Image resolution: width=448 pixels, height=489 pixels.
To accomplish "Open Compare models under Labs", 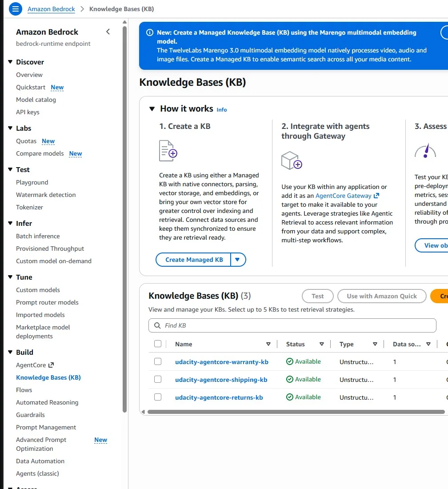I will pos(40,153).
